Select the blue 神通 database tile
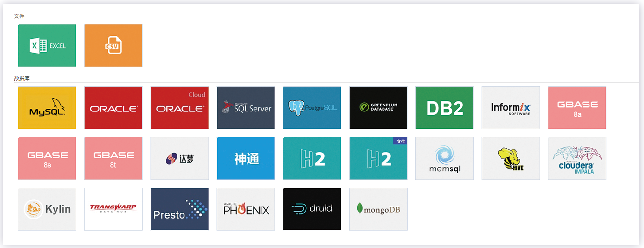Image resolution: width=644 pixels, height=248 pixels. pos(246,158)
